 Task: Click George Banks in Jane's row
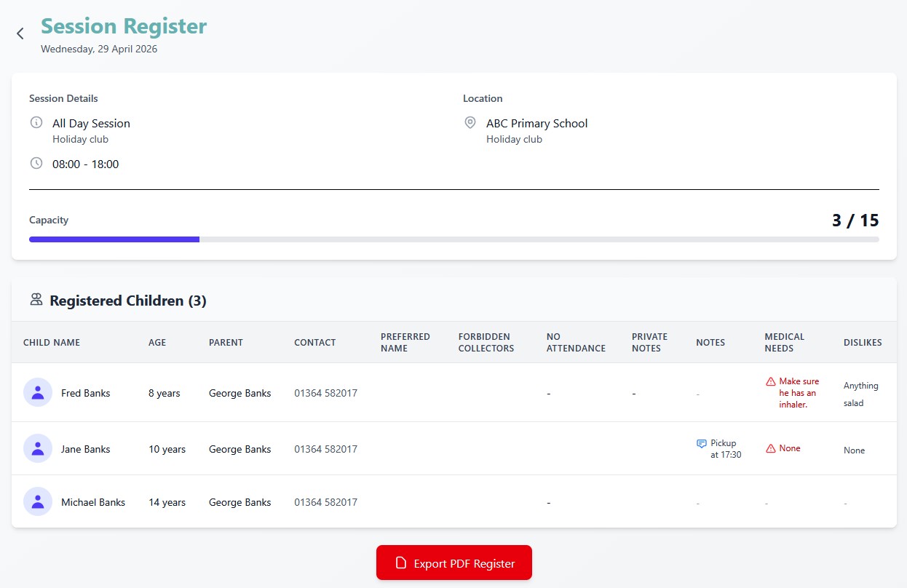pos(239,449)
